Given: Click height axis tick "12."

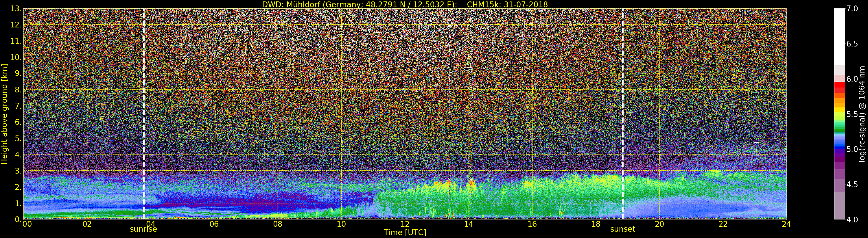Looking at the screenshot, I should point(16,25).
